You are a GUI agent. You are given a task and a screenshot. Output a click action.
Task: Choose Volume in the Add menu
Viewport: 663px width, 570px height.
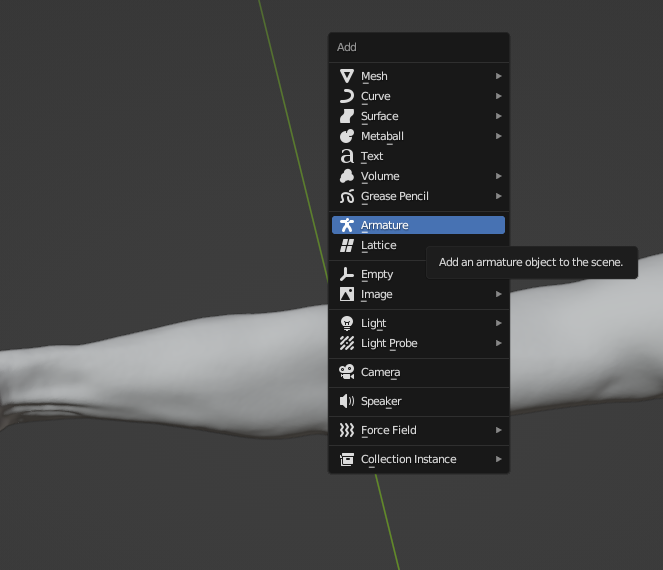tap(380, 176)
